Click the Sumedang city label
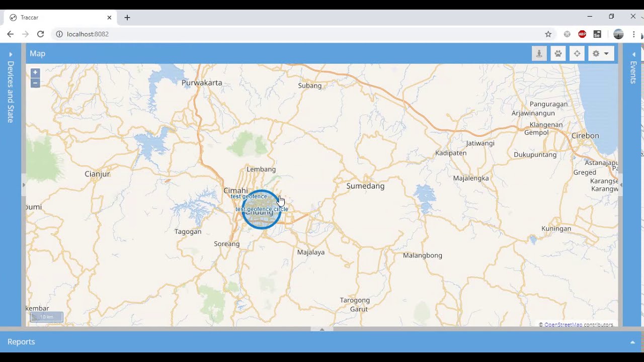The height and width of the screenshot is (362, 644). point(365,186)
